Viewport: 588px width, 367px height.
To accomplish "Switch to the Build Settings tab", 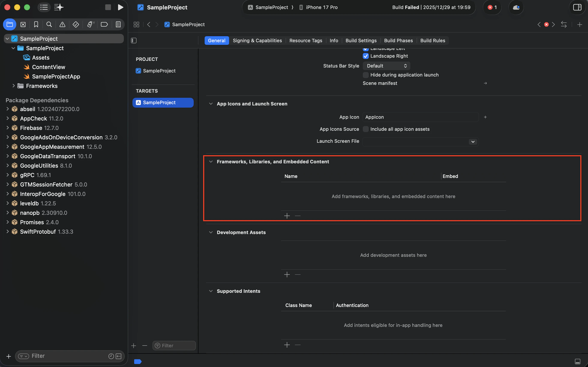I will (361, 41).
